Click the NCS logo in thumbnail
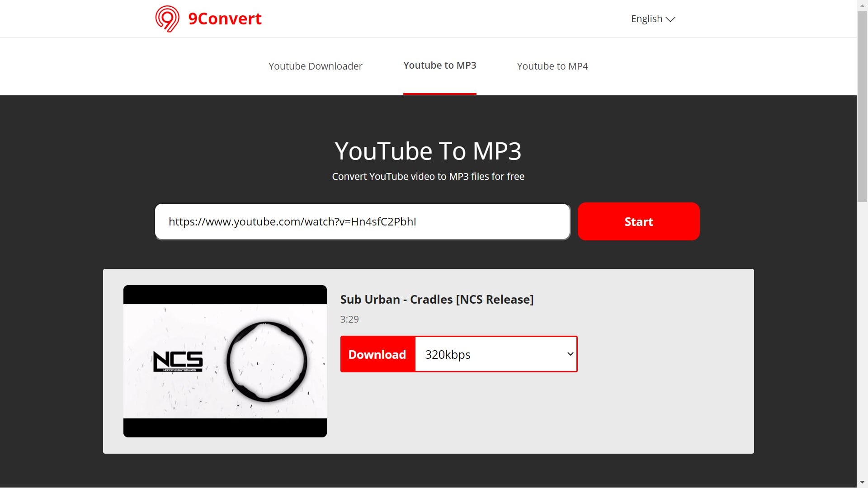The image size is (868, 488). point(178,361)
